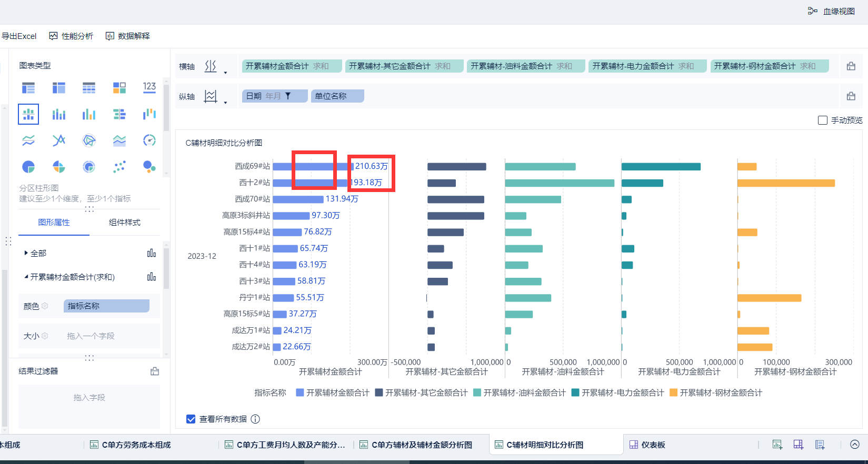Open the 开累辅材-油料金额合计 field dropdown

click(526, 66)
